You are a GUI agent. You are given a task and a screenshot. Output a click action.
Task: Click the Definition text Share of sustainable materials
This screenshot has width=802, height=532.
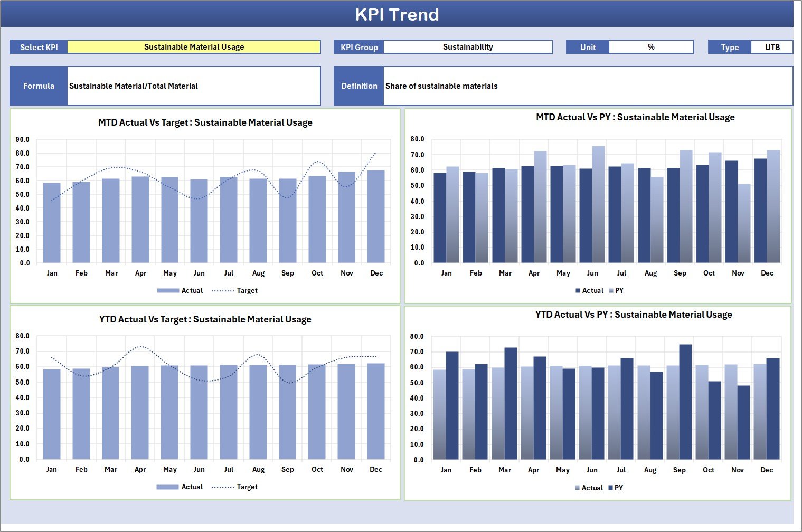(x=441, y=85)
